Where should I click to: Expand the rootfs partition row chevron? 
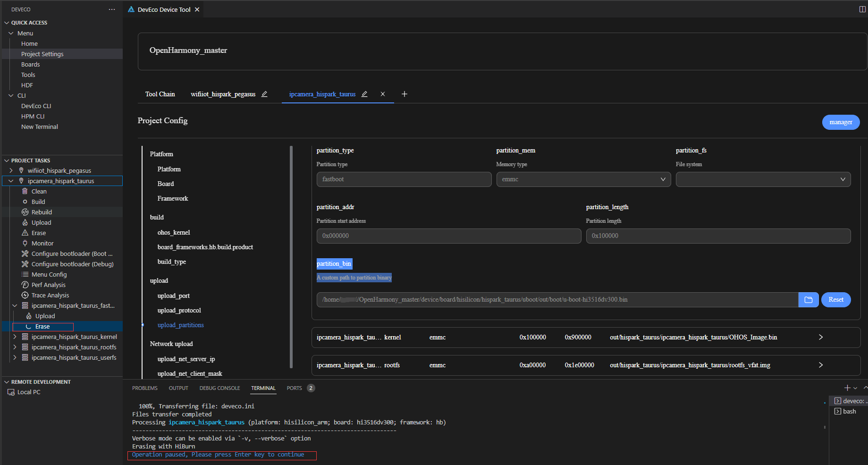pyautogui.click(x=821, y=365)
